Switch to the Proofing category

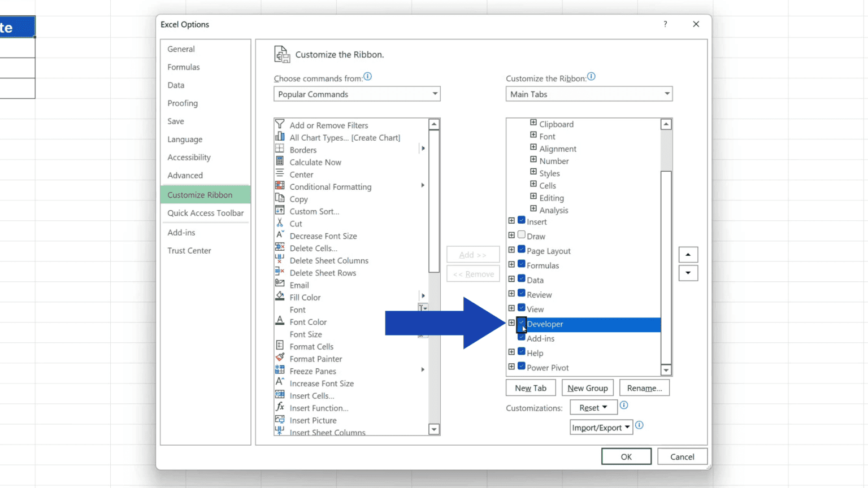click(x=206, y=103)
